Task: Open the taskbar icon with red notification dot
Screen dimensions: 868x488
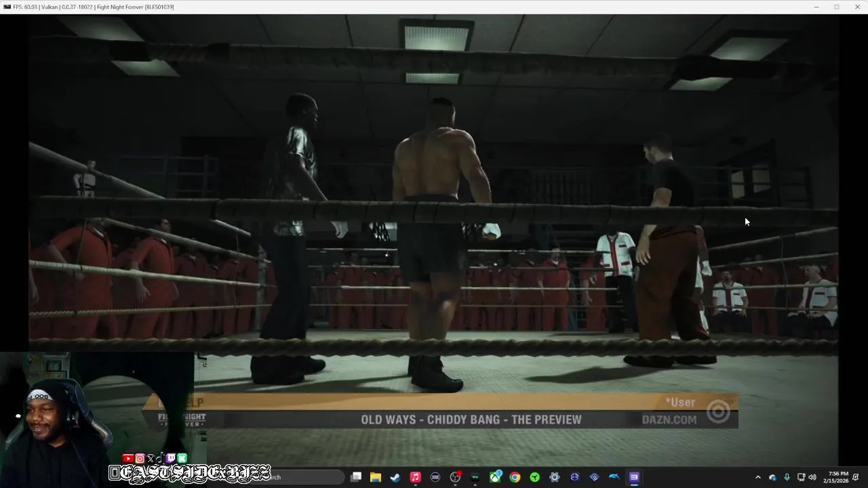Action: pos(456,477)
